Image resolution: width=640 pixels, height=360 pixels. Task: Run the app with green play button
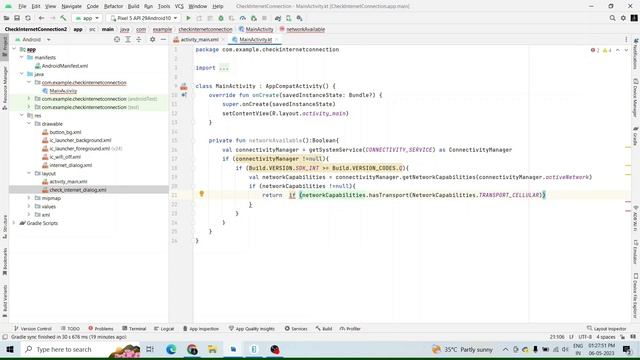188,18
